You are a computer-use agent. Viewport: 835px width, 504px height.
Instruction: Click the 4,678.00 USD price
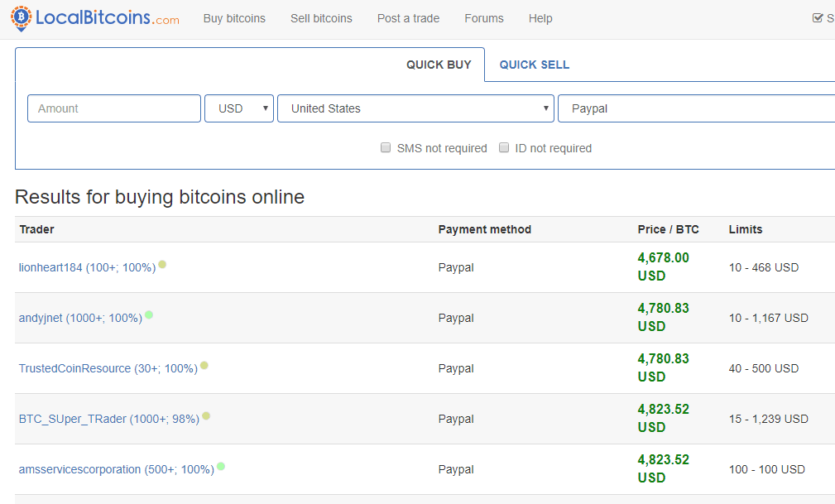(664, 267)
